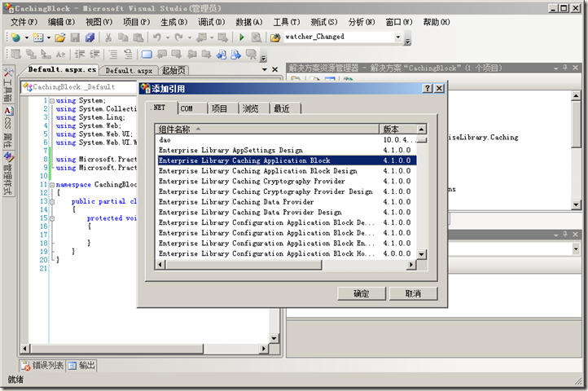Click the Display Quick Info icon
Screen dimensions: 588x391
click(46, 55)
